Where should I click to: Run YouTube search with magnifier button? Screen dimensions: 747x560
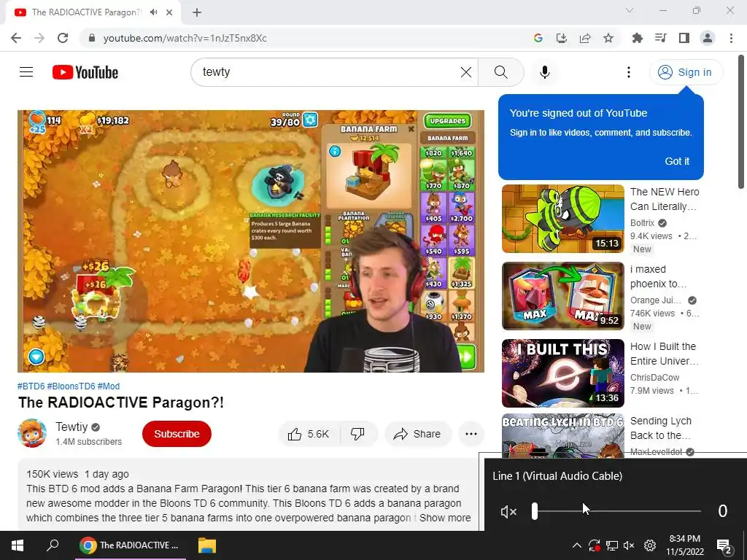tap(500, 72)
